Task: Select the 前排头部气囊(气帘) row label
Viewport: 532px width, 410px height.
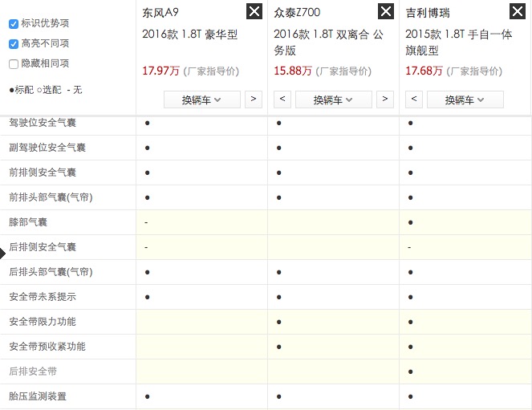Action: coord(51,197)
